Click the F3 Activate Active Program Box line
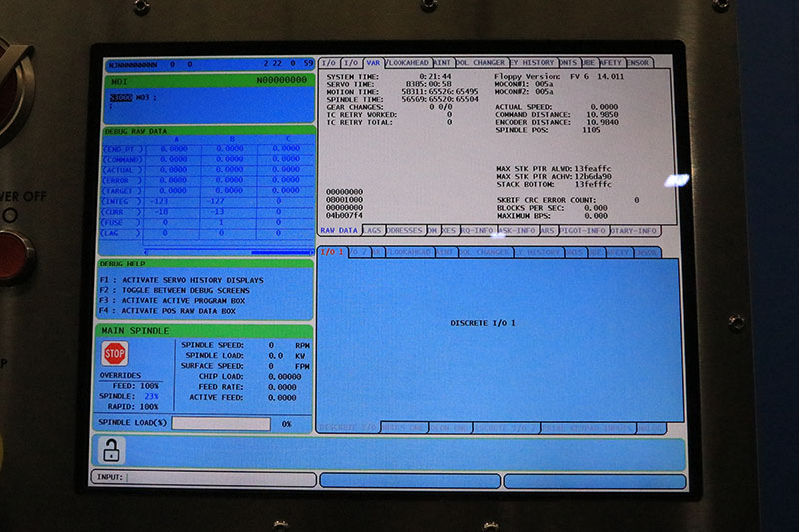 click(x=172, y=301)
